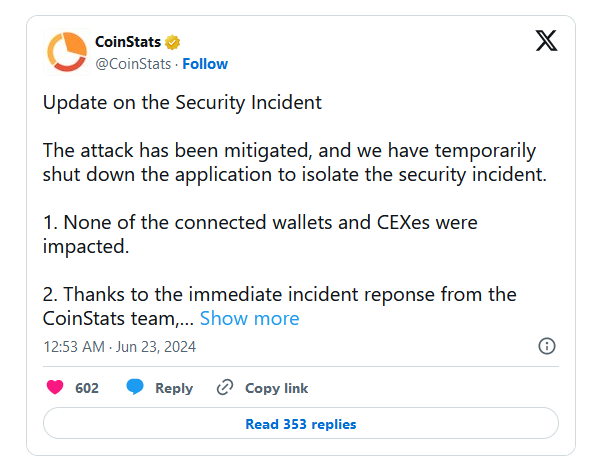Screen dimensions: 600x469
Task: Click the gold verified badge
Action: pyautogui.click(x=172, y=43)
